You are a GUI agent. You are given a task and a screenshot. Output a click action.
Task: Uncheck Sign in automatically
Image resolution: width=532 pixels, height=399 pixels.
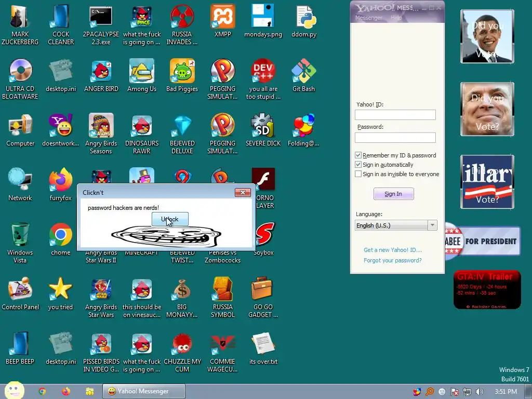coord(358,165)
